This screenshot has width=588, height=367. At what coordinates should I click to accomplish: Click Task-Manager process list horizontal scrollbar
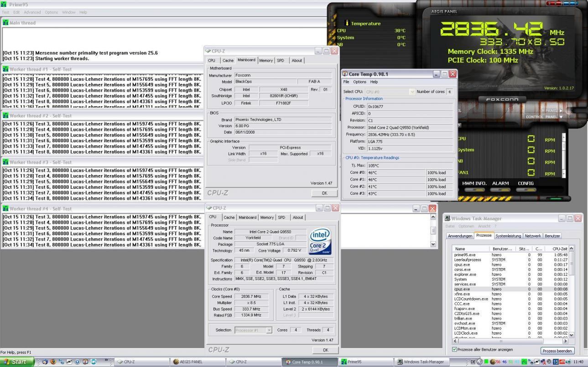point(510,341)
